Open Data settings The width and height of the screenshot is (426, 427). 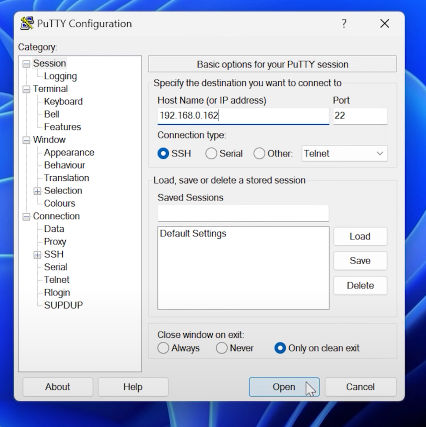coord(54,229)
